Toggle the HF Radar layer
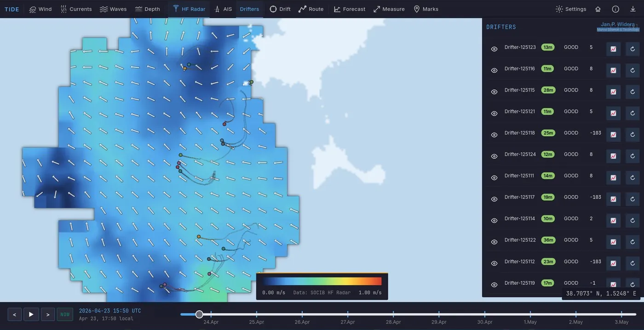 click(x=189, y=9)
